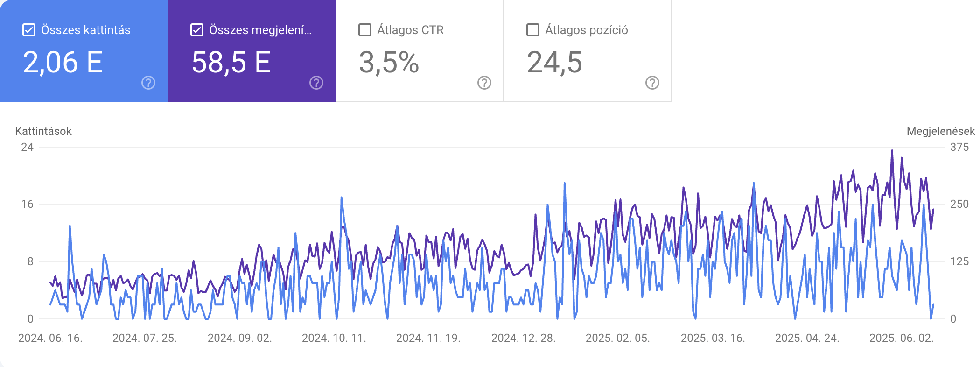Image resolution: width=980 pixels, height=367 pixels.
Task: Click the Megjelenések axis title
Action: click(x=940, y=131)
